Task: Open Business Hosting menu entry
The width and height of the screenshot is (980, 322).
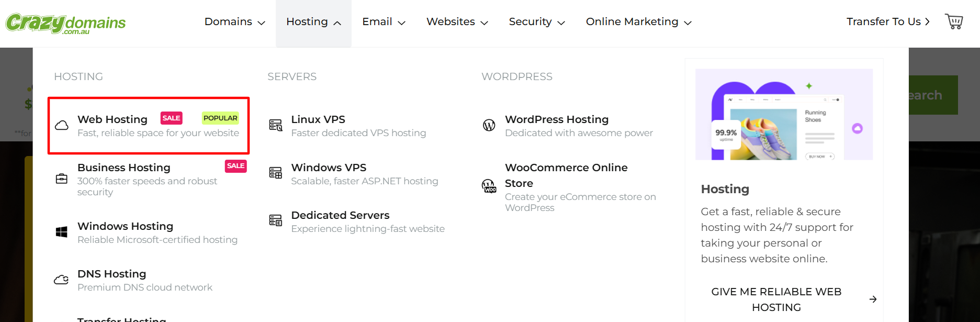Action: [124, 168]
